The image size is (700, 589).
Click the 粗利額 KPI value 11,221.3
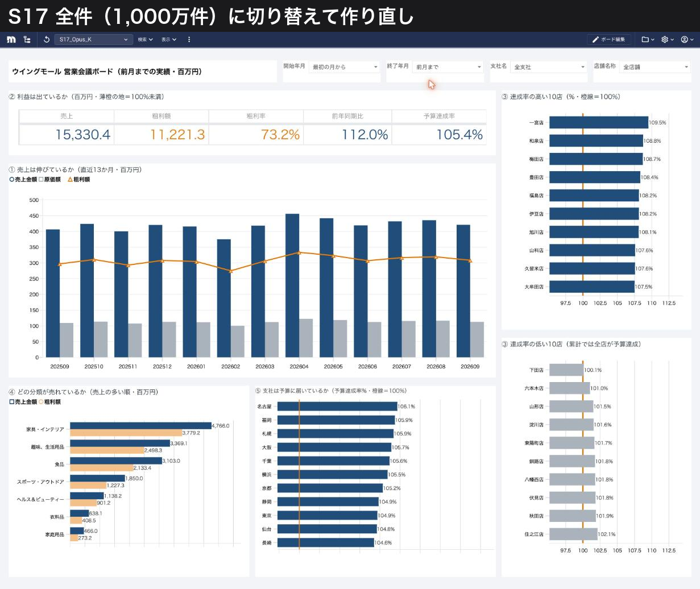tap(177, 135)
